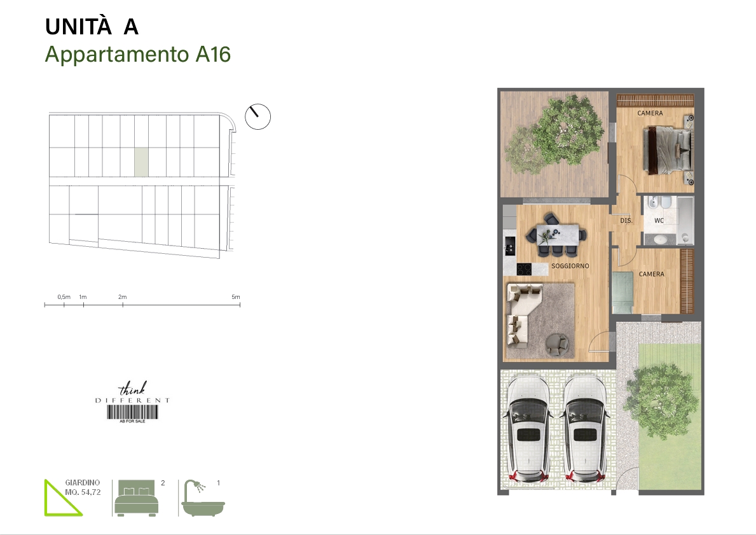
Task: Click the WC room label
Action: 659,221
